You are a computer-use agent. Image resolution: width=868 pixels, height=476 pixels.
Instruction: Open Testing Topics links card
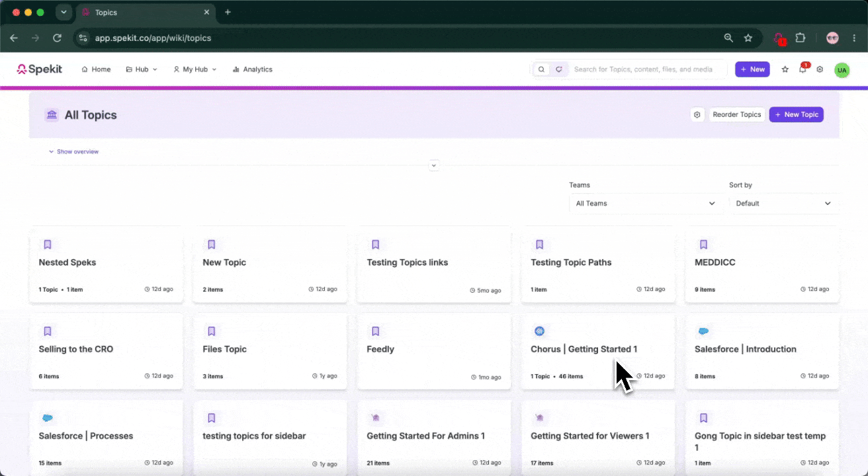point(434,264)
